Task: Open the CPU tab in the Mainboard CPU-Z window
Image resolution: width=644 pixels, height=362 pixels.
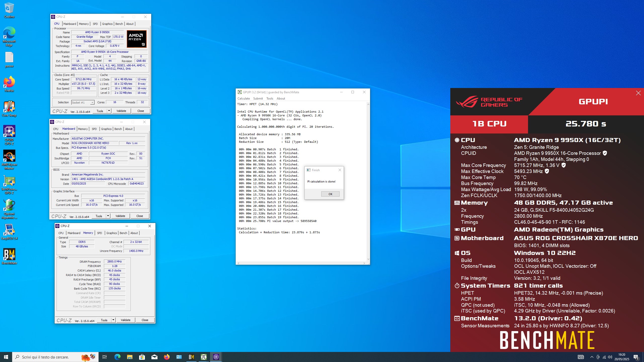Action: point(56,129)
